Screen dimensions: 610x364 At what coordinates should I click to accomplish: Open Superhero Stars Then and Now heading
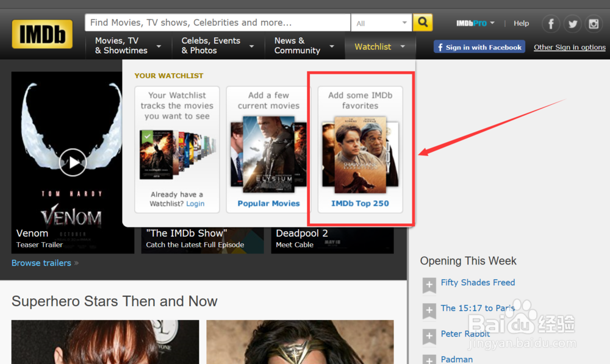click(115, 301)
